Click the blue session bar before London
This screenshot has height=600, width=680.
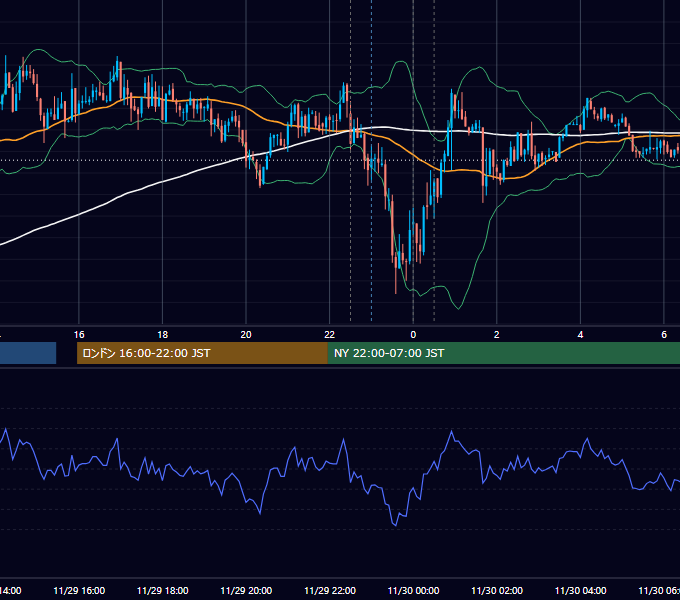[x=28, y=353]
